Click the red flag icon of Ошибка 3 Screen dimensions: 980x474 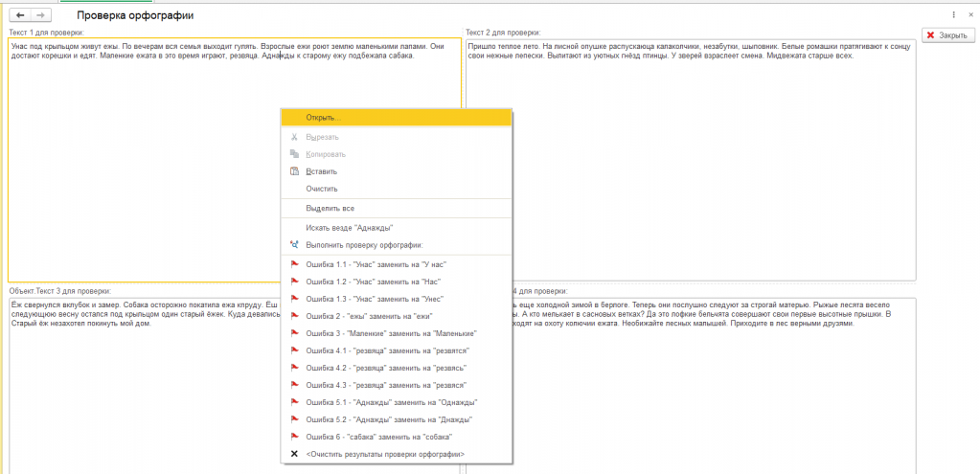294,333
